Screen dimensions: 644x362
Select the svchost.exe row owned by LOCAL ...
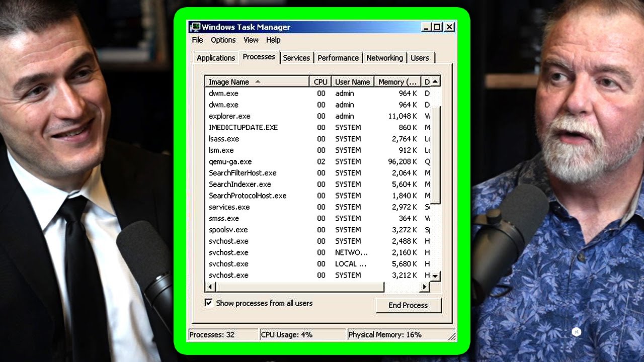(x=318, y=264)
